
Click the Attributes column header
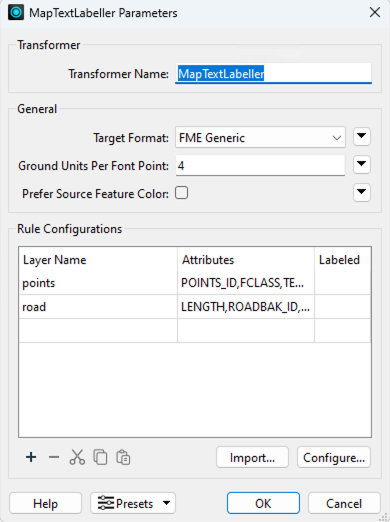246,260
